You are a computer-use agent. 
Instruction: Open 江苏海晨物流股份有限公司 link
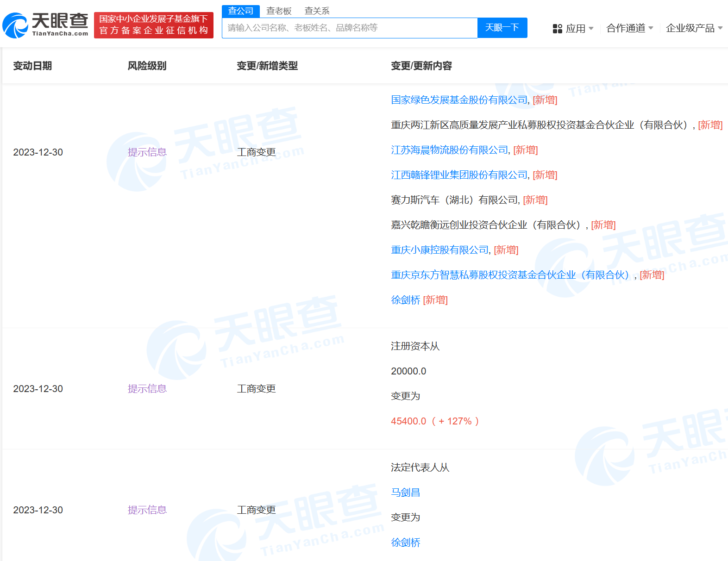pyautogui.click(x=449, y=150)
